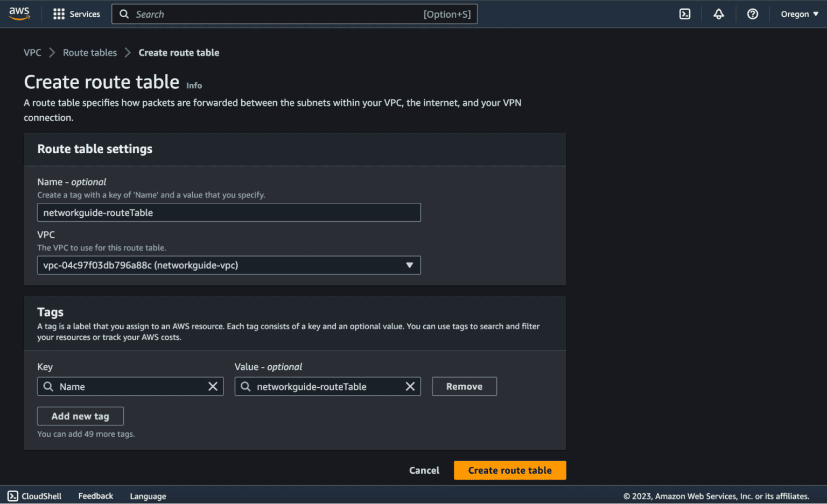The height and width of the screenshot is (504, 827).
Task: Open the Info link next to the page title
Action: pos(194,85)
